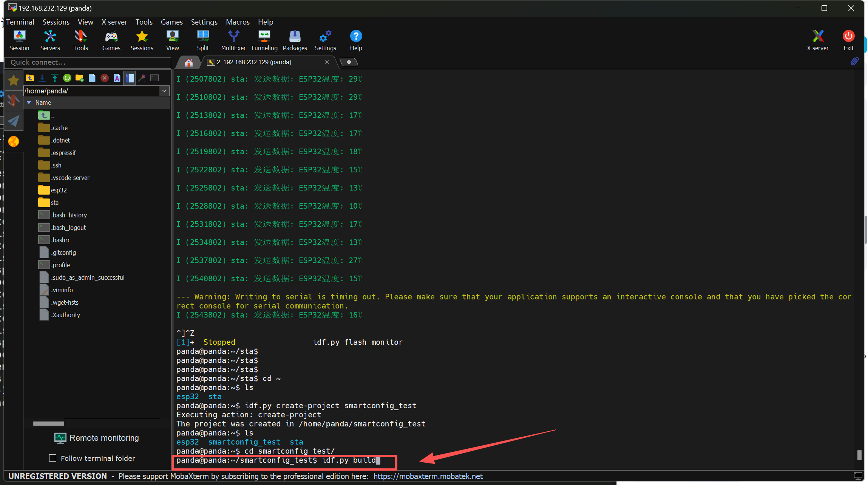Screen dimensions: 868x485
Task: Open the Sessions menu
Action: click(56, 22)
